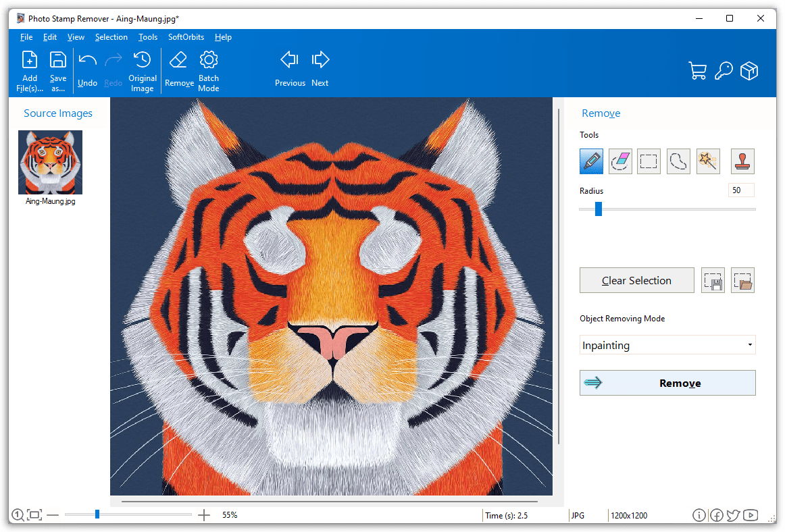
Task: Click the Remove eraser toolbar icon
Action: pyautogui.click(x=179, y=69)
